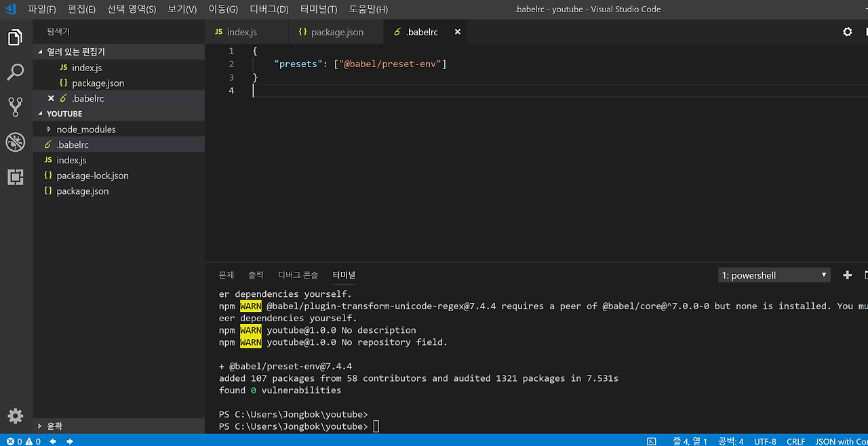Click the left arrow in status bar
868x446 pixels.
tap(53, 441)
